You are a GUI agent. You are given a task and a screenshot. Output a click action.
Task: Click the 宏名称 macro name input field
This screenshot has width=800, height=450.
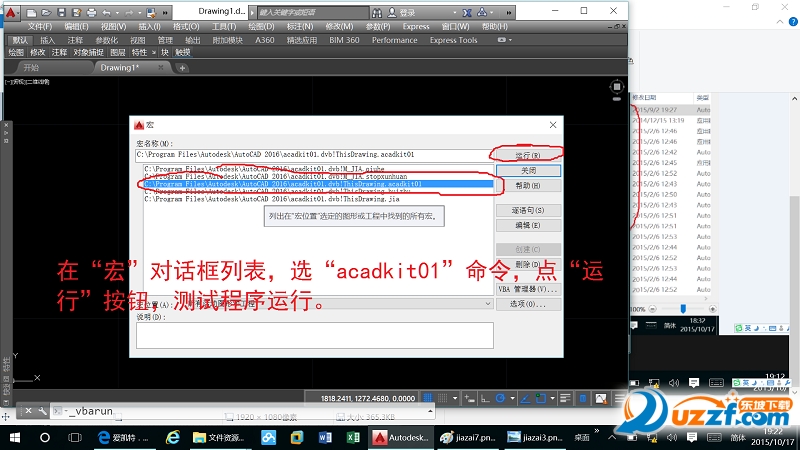[314, 155]
